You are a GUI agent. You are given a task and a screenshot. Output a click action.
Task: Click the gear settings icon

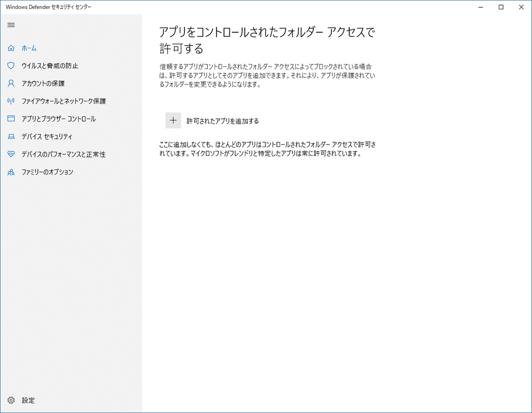click(x=11, y=400)
